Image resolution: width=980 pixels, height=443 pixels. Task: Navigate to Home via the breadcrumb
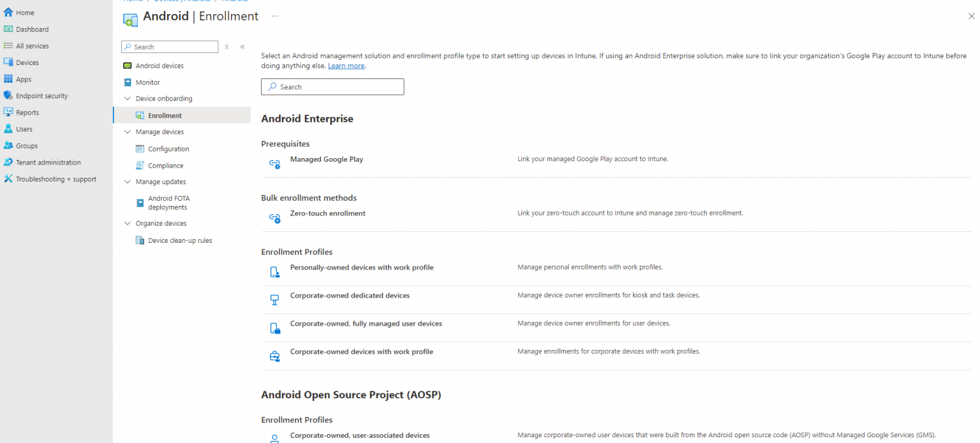pyautogui.click(x=132, y=1)
